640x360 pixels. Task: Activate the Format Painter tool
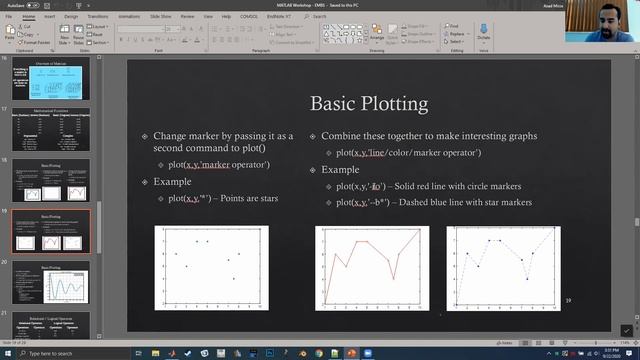pyautogui.click(x=34, y=42)
